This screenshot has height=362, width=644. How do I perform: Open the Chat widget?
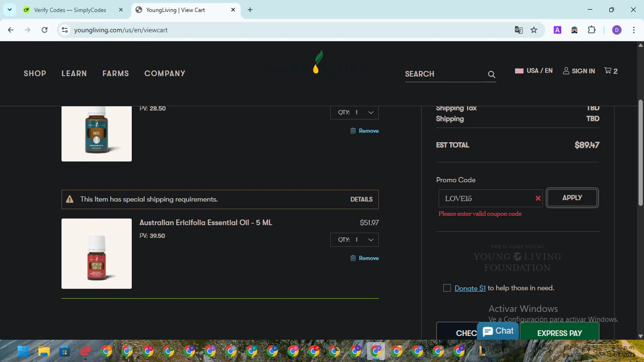click(x=498, y=331)
